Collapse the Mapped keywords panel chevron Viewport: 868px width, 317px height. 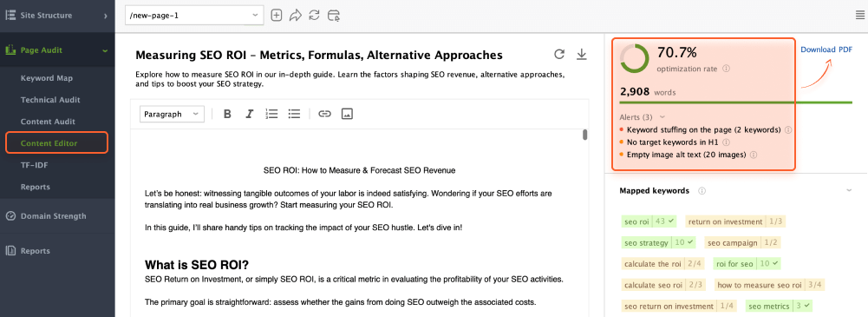click(x=849, y=191)
